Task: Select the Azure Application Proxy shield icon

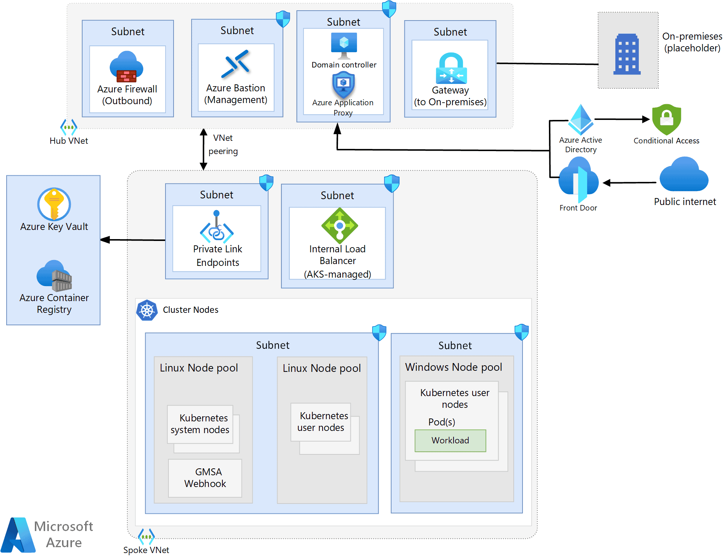Action: click(x=343, y=85)
